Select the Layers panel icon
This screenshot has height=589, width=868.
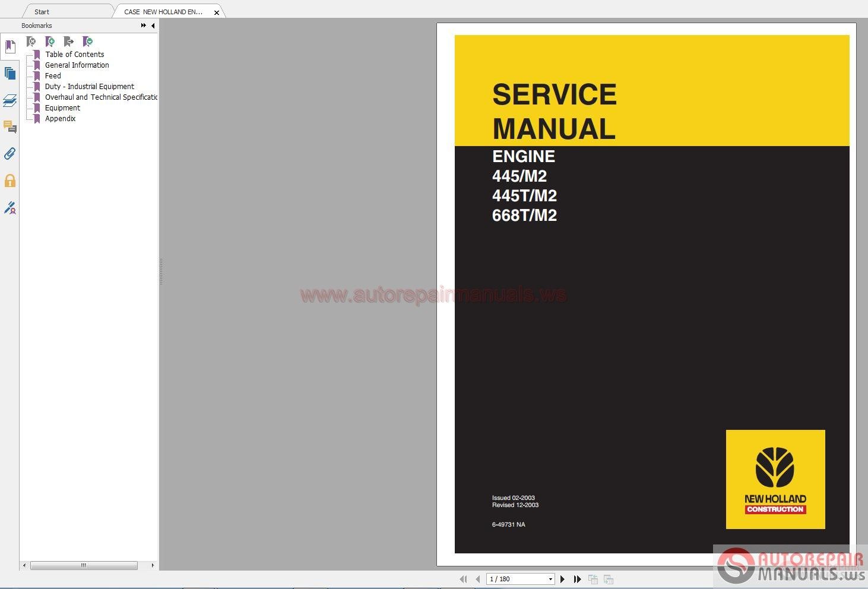[x=10, y=100]
